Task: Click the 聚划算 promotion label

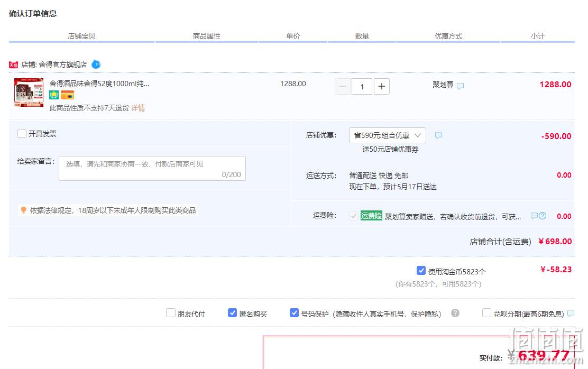Action: pos(443,85)
